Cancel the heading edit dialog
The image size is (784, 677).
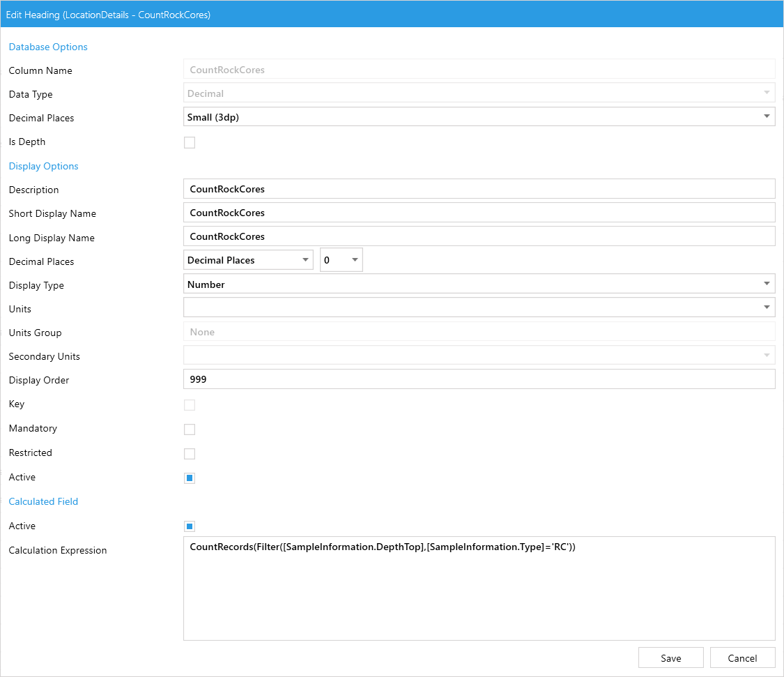[742, 658]
